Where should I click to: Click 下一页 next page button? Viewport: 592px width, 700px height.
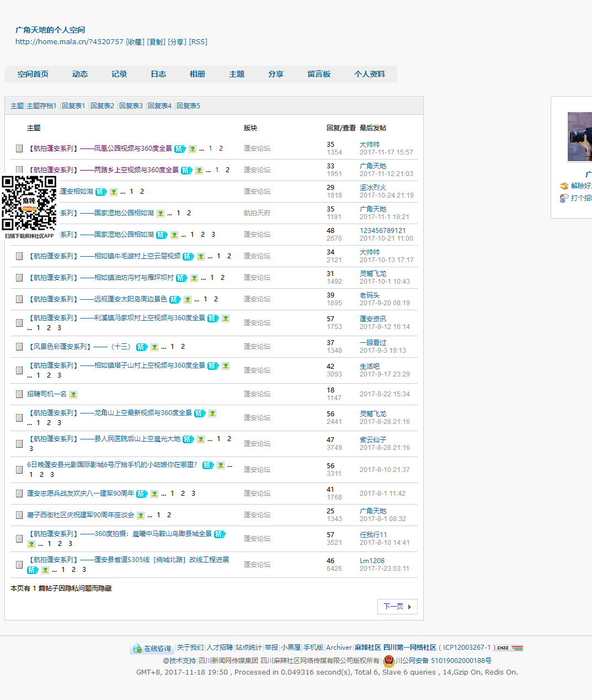397,606
